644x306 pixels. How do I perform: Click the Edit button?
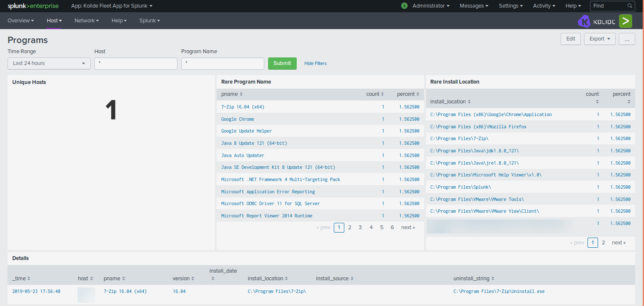(x=571, y=39)
